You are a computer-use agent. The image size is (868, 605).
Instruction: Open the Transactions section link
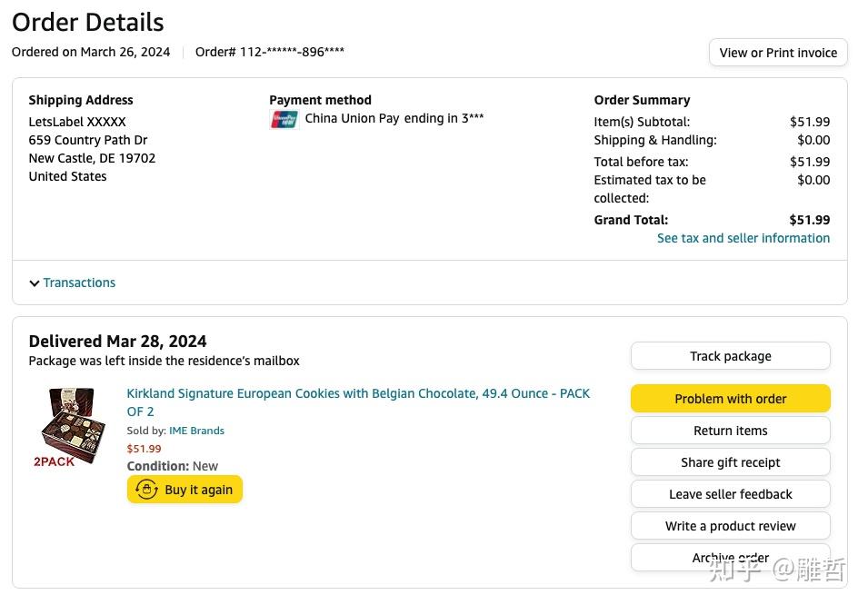[x=79, y=283]
